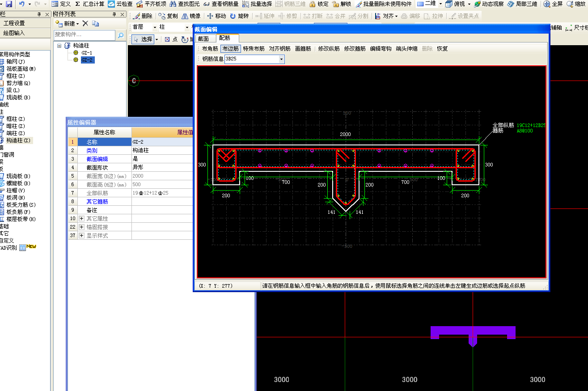Activate 批量选择 batch select tool
588x391 pixels.
coord(257,4)
